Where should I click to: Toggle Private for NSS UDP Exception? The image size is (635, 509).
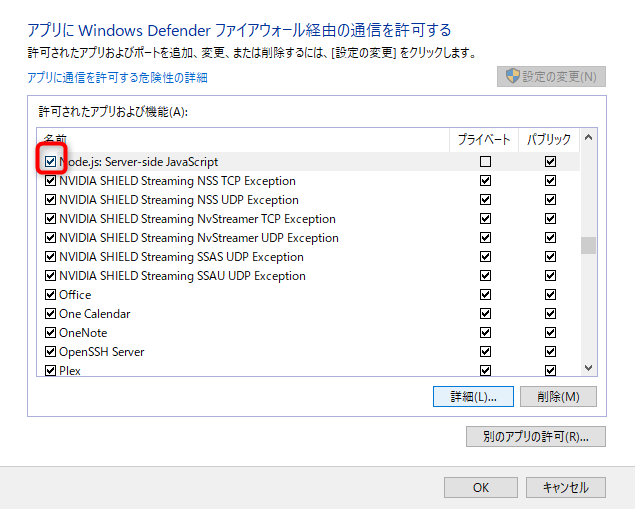point(485,200)
